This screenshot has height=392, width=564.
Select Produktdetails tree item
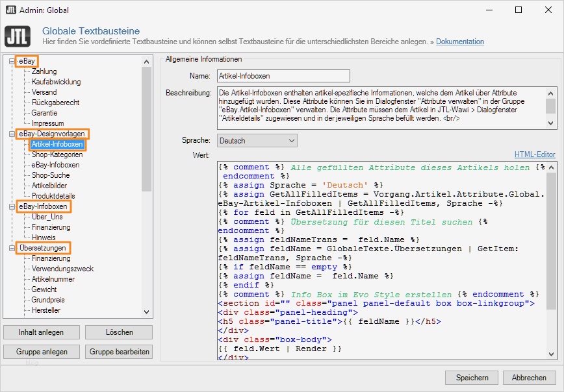point(53,196)
